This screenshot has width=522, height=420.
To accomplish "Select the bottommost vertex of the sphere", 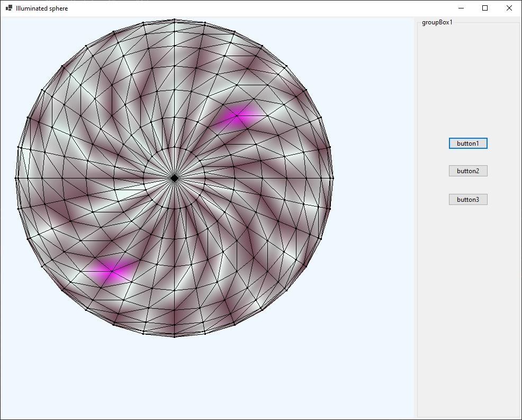I will (174, 336).
